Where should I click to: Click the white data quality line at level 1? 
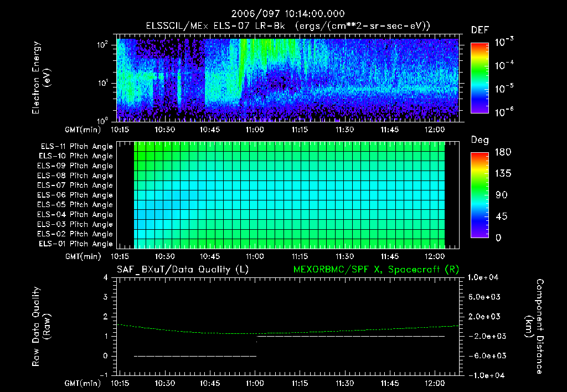point(350,336)
